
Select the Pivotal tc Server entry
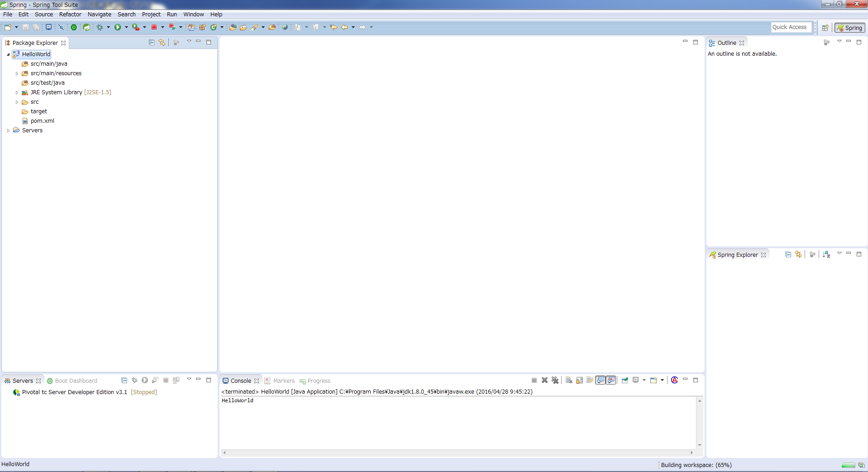pos(74,392)
